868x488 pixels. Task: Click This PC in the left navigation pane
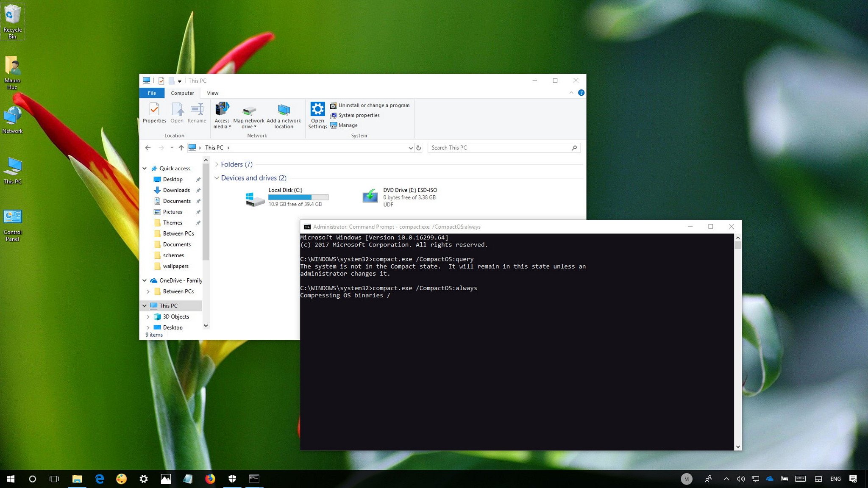click(169, 305)
